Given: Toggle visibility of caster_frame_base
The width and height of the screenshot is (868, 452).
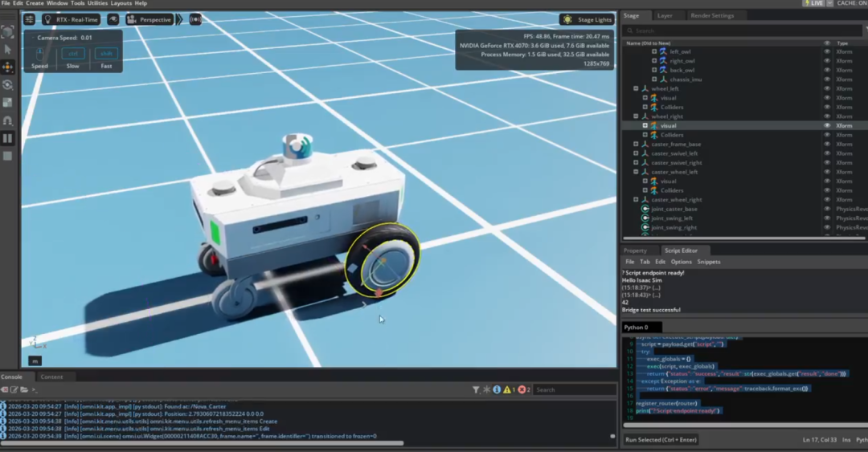Looking at the screenshot, I should (x=827, y=145).
